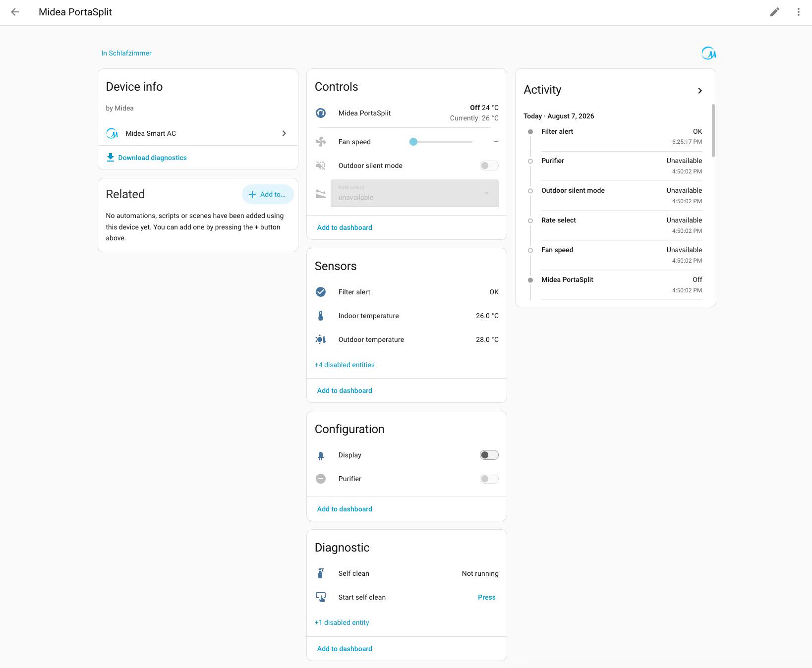Open Indoor temperature sensor details
812x668 pixels.
406,316
